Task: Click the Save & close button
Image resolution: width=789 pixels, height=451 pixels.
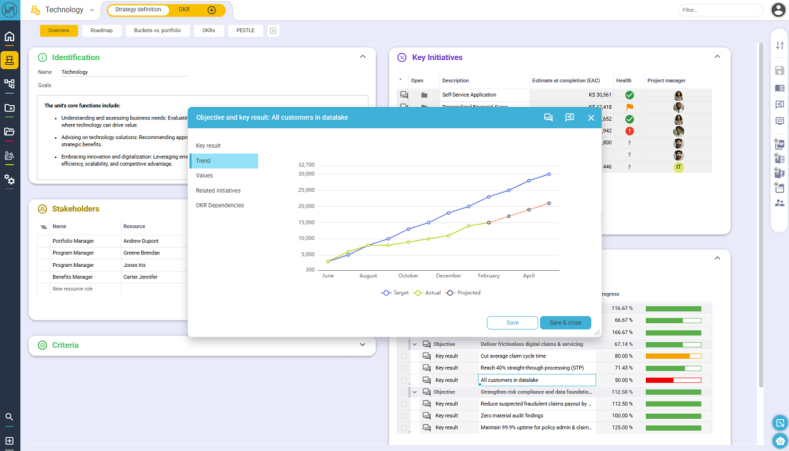Action: [565, 322]
